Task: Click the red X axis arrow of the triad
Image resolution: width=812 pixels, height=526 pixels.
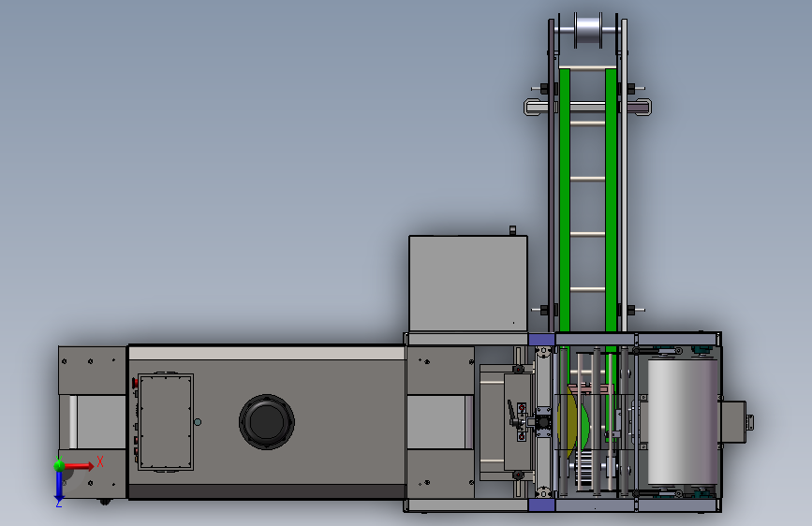Action: (80, 466)
